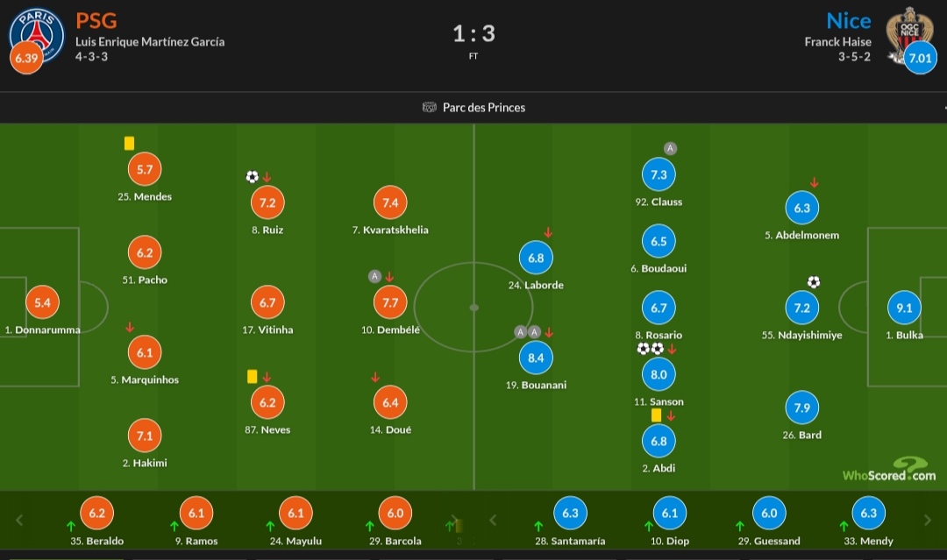Click the goal ball icon above Ndayishimiye
The width and height of the screenshot is (947, 560).
point(814,282)
